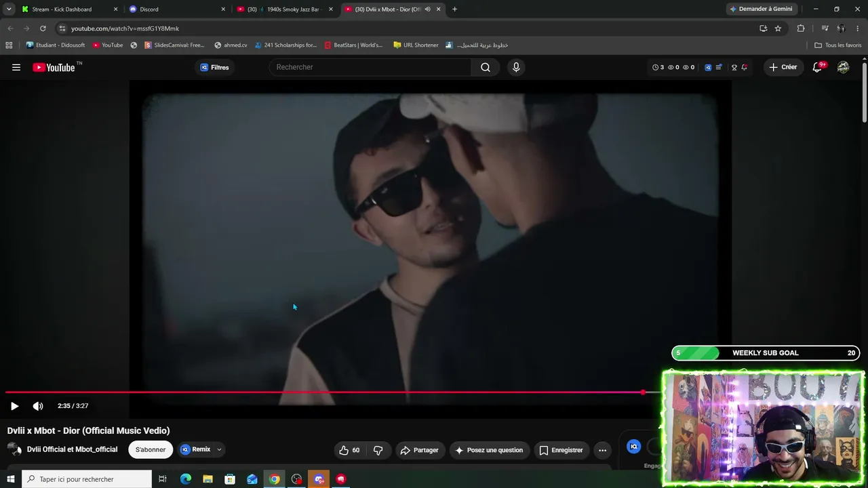
Task: Expand the Remix dropdown arrow
Action: coord(219,449)
